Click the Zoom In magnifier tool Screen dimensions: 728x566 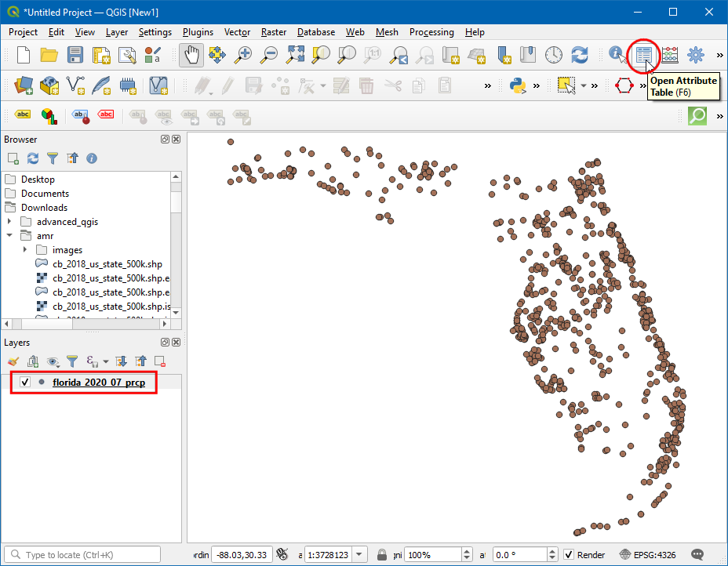pos(244,55)
